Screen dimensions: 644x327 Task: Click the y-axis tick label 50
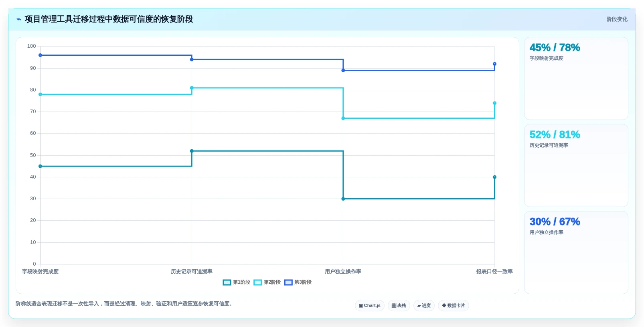33,155
